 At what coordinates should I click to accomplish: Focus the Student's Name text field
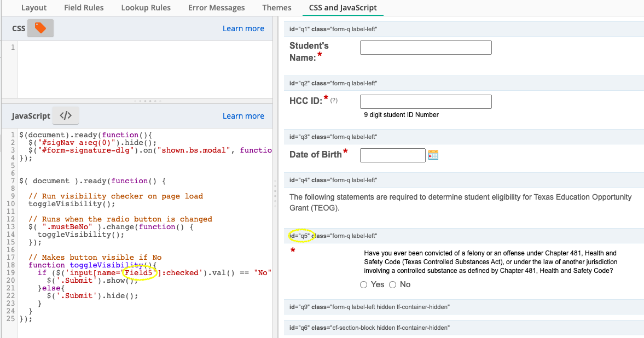click(x=426, y=48)
